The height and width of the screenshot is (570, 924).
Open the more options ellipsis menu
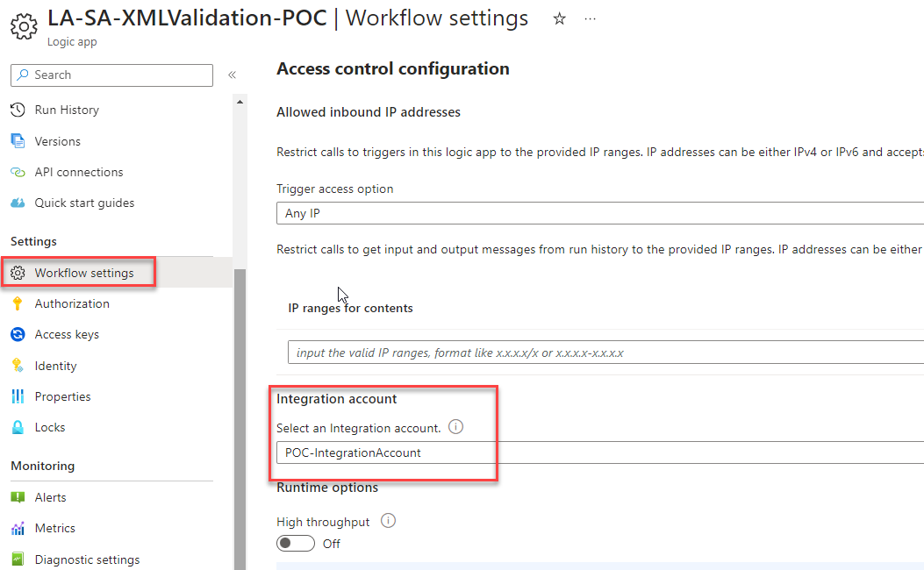[x=590, y=18]
